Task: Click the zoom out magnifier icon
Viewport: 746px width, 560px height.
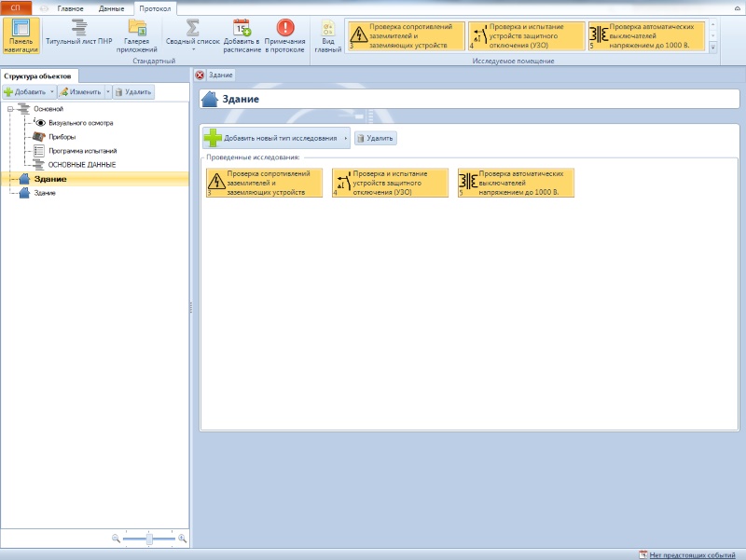Action: click(116, 539)
